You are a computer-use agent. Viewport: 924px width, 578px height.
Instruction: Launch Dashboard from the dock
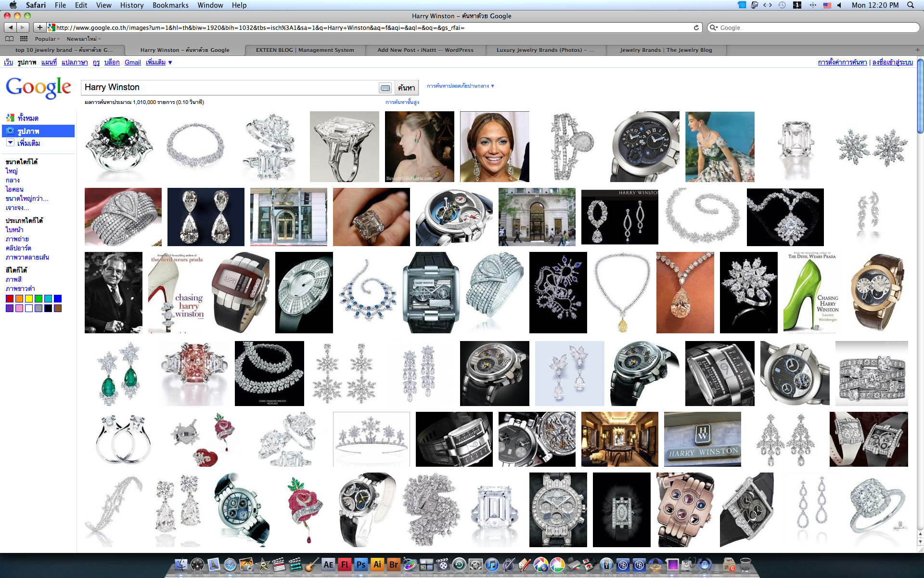(x=197, y=565)
